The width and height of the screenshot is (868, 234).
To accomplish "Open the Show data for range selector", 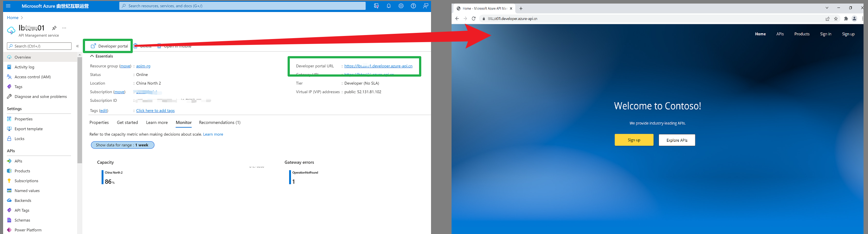I will tap(123, 145).
